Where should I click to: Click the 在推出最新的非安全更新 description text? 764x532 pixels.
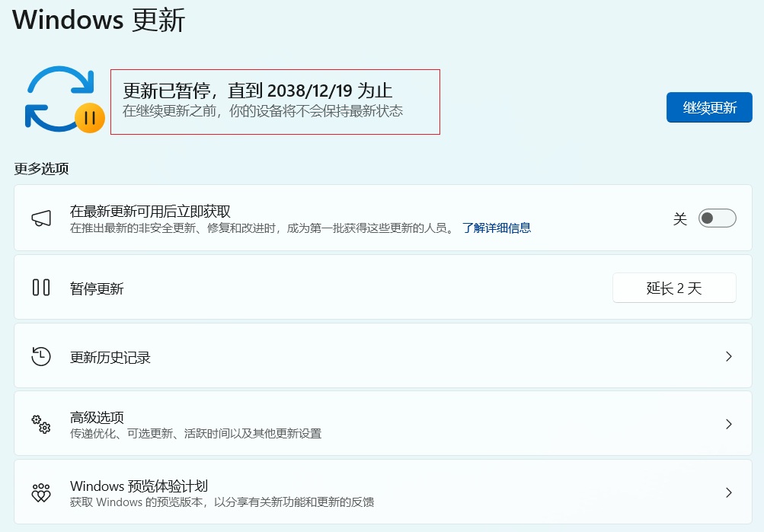(x=262, y=228)
